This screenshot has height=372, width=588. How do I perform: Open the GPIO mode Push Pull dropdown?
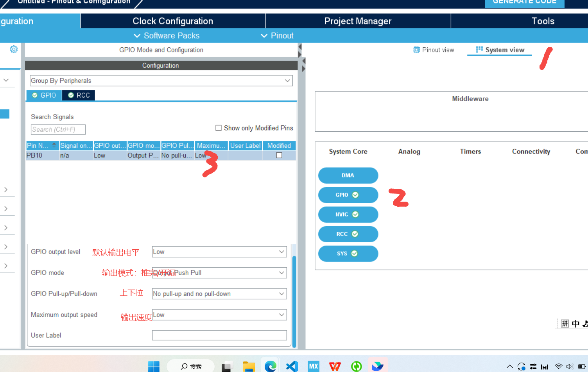219,273
